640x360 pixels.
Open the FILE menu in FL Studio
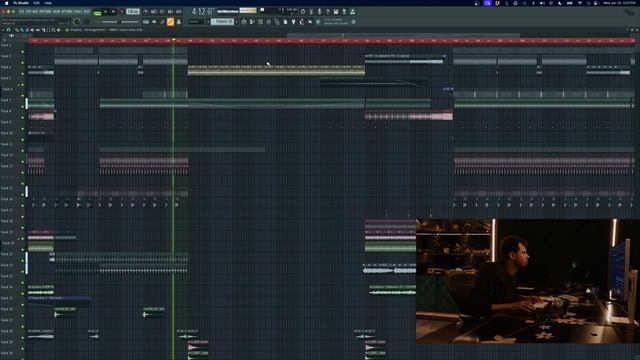pos(20,12)
